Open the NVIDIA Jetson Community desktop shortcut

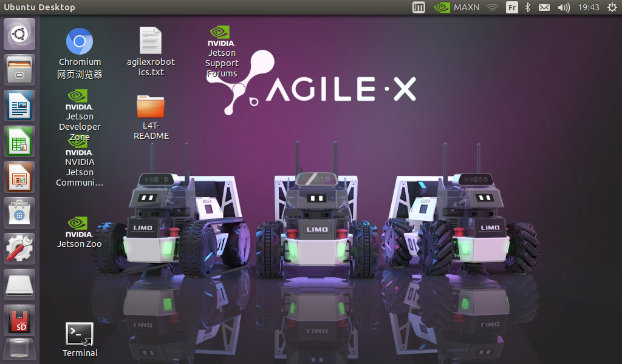(x=80, y=163)
